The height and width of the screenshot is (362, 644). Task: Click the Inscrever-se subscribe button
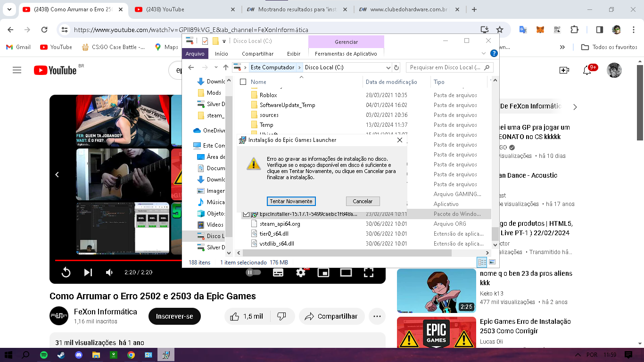[x=174, y=316]
